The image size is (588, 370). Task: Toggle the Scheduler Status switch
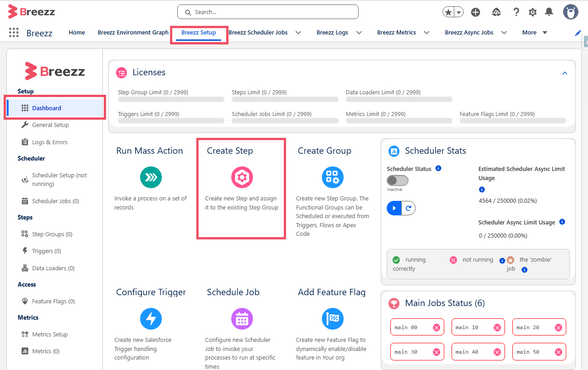click(398, 180)
